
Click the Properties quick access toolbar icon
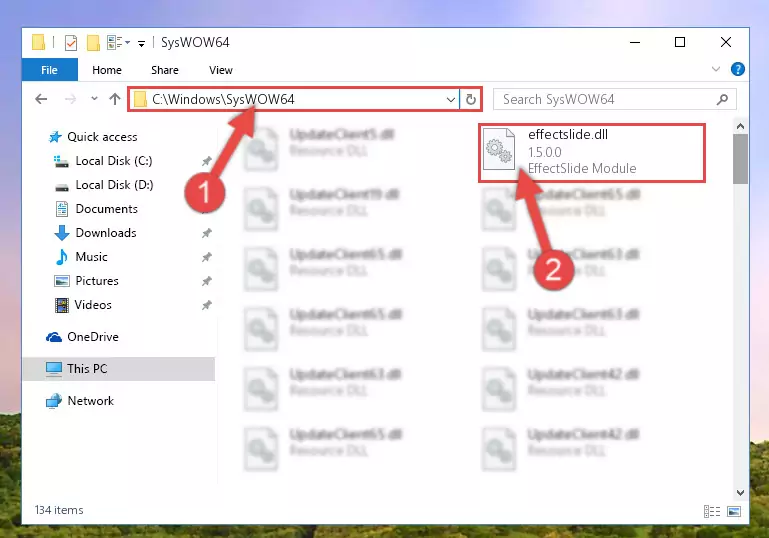point(71,43)
